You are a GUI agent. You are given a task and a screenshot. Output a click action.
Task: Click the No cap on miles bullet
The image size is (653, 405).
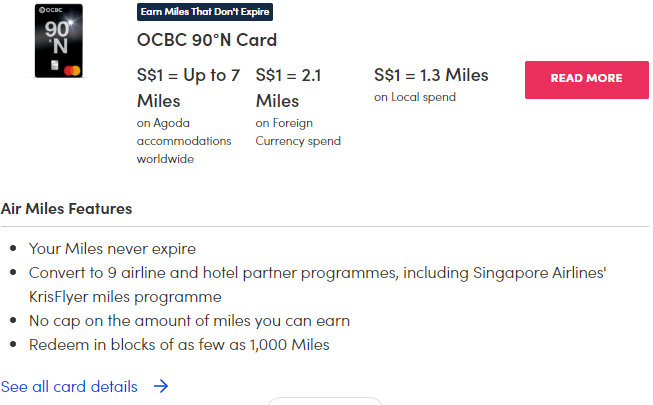pyautogui.click(x=189, y=321)
